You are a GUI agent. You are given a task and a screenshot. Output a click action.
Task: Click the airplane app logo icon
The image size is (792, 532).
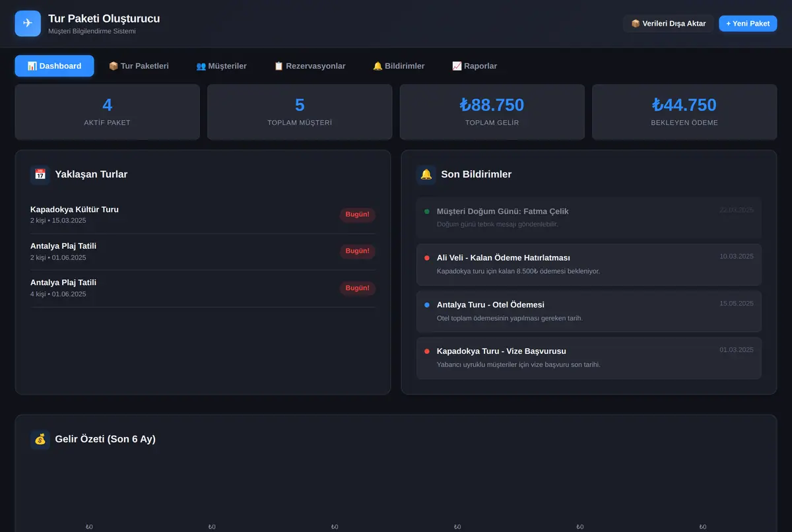[28, 24]
